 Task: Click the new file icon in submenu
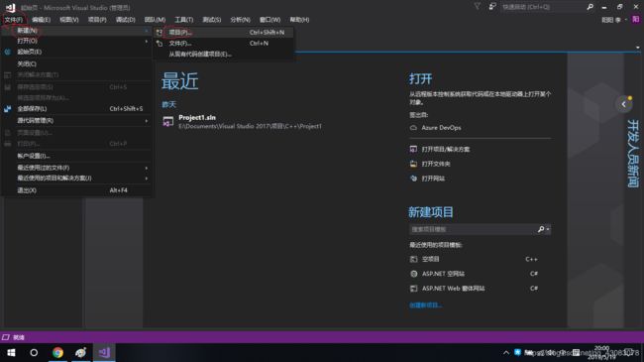pyautogui.click(x=160, y=44)
